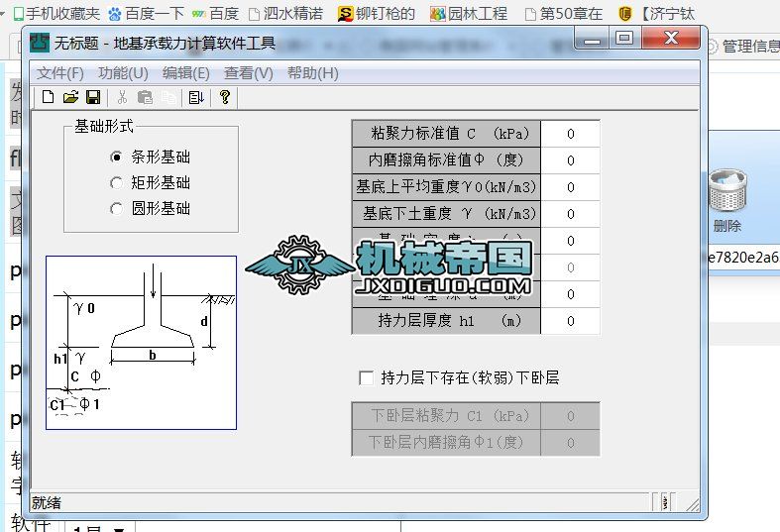Image resolution: width=780 pixels, height=532 pixels.
Task: Open the 功能(U) menu
Action: click(x=123, y=73)
